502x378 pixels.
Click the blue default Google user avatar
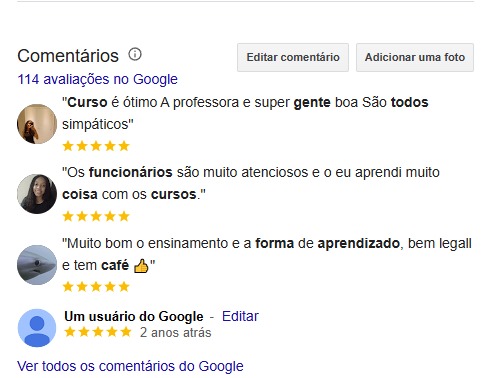coord(37,328)
